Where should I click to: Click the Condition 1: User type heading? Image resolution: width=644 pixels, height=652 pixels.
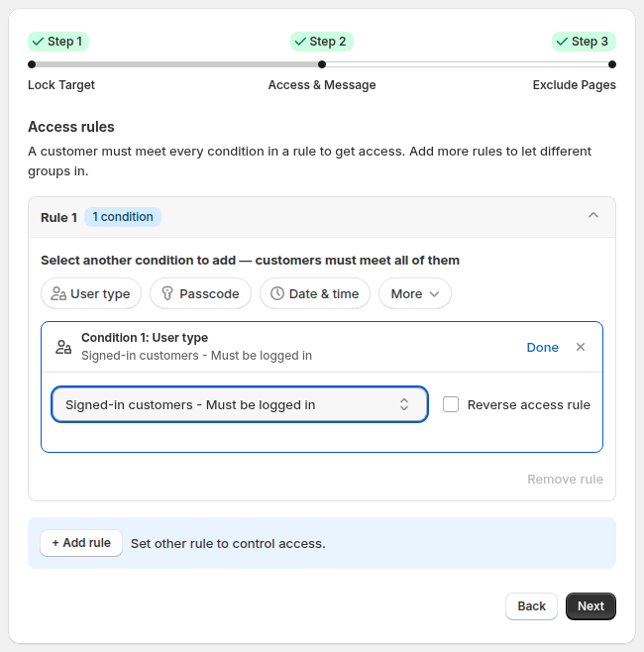pos(145,338)
